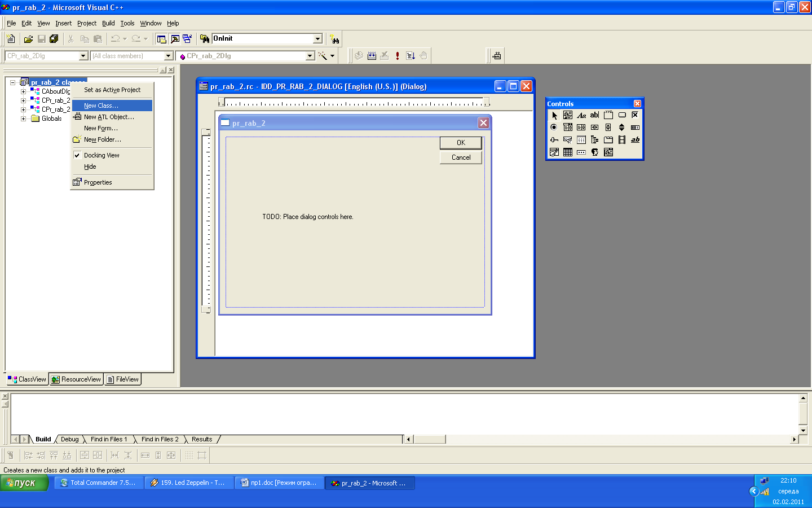Open the Find in Files 2 output tab
812x508 pixels.
[x=160, y=439]
